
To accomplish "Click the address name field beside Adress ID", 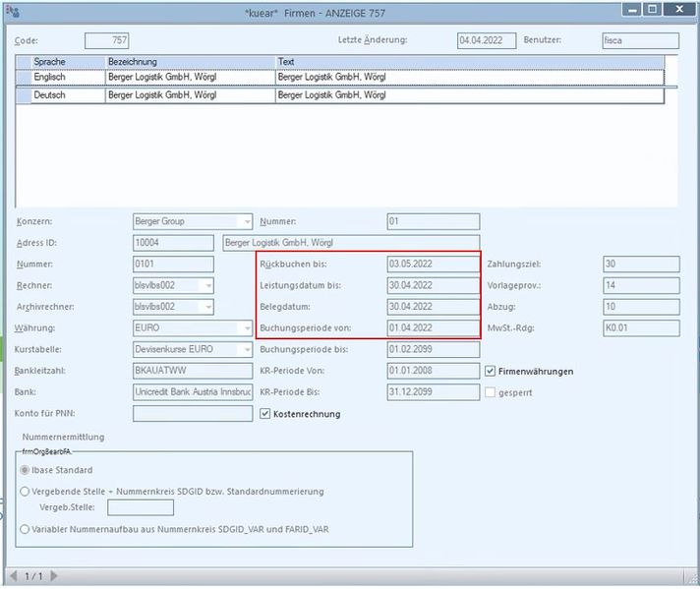I will click(351, 243).
